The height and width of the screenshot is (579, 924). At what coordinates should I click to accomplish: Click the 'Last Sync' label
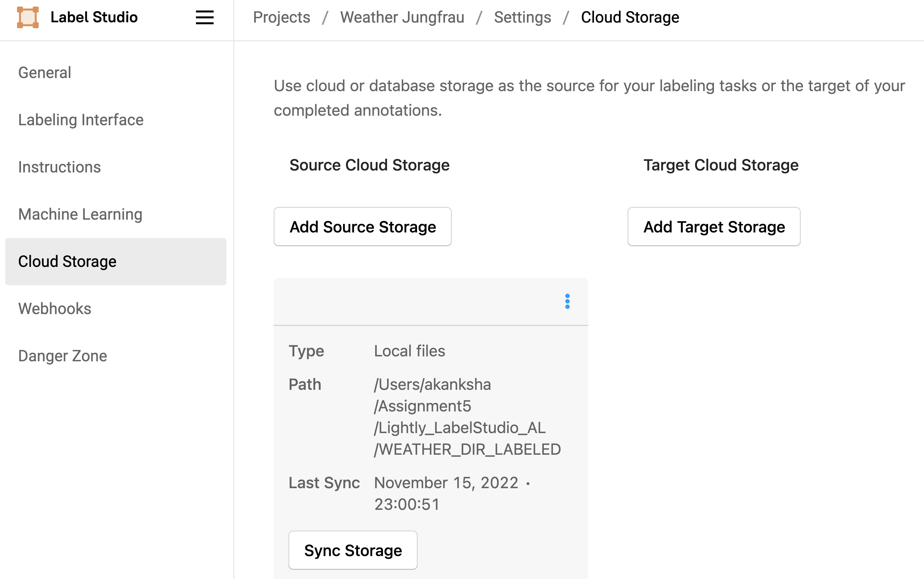coord(324,483)
